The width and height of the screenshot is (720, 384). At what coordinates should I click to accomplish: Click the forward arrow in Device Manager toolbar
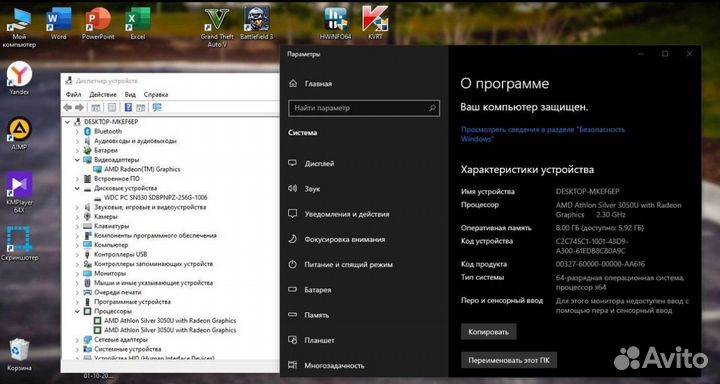point(79,107)
